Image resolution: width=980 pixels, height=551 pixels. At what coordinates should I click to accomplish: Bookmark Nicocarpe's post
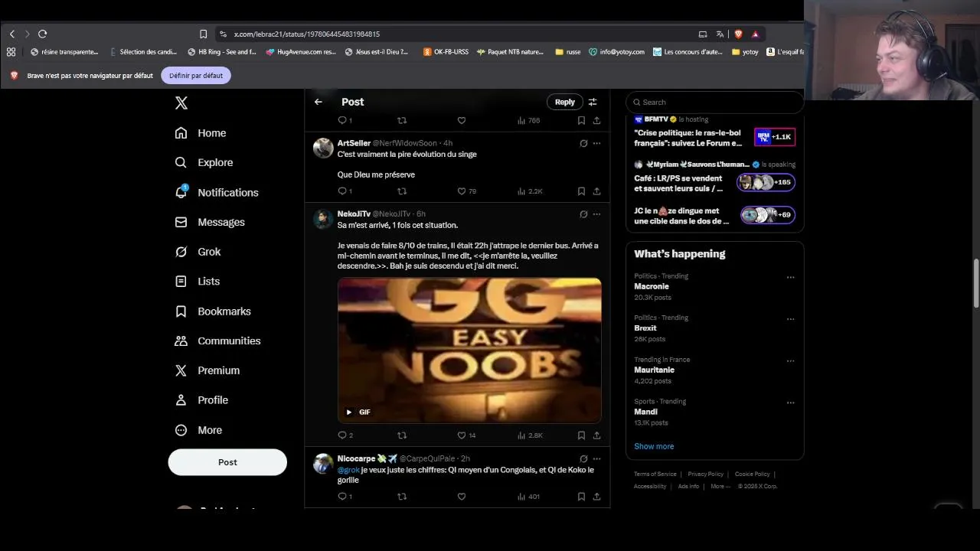tap(581, 497)
